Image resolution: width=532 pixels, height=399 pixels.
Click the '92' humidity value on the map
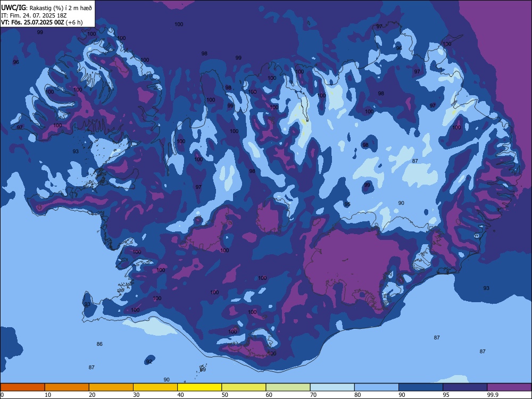pyautogui.click(x=149, y=362)
